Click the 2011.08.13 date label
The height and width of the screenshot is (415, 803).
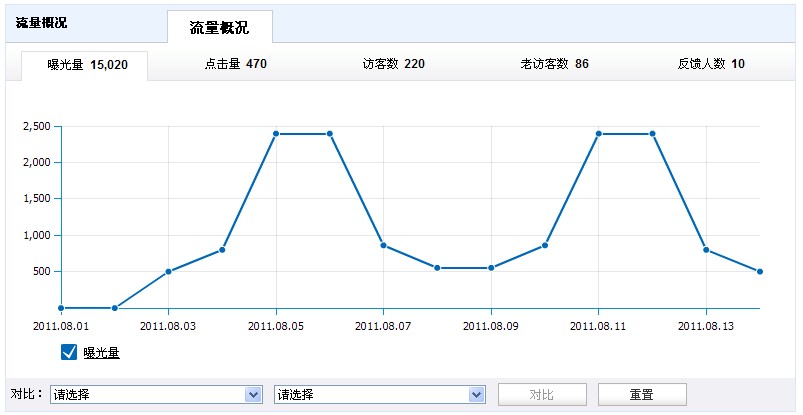click(706, 326)
